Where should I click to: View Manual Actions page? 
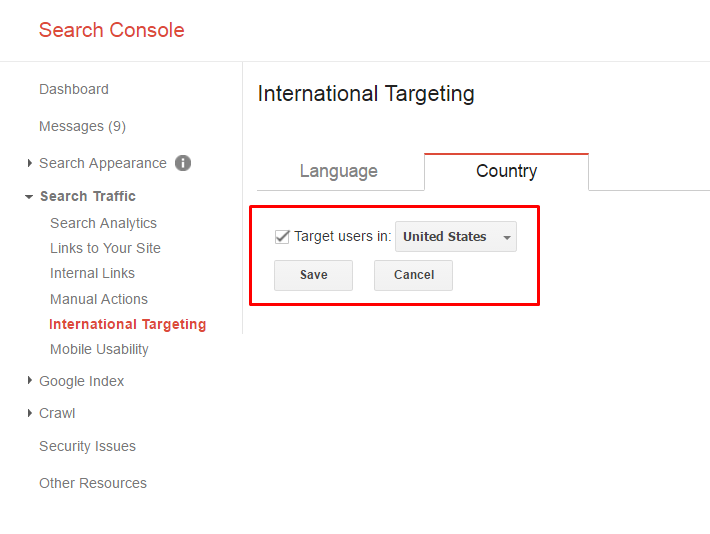[99, 299]
